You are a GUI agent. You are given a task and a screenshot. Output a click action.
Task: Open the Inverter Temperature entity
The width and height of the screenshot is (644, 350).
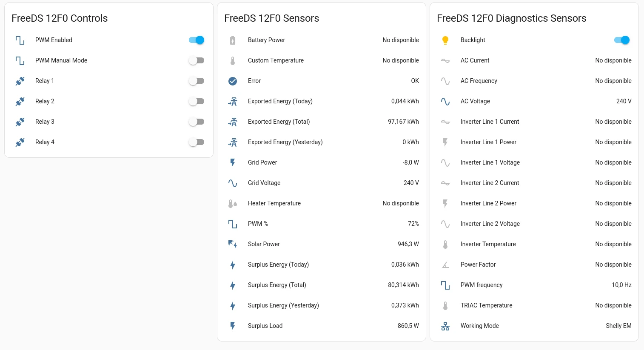click(534, 244)
